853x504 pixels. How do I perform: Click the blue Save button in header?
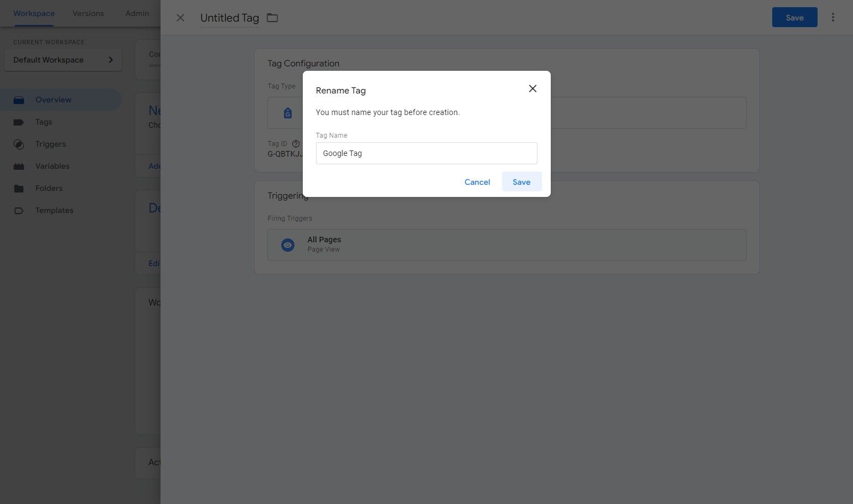(794, 17)
